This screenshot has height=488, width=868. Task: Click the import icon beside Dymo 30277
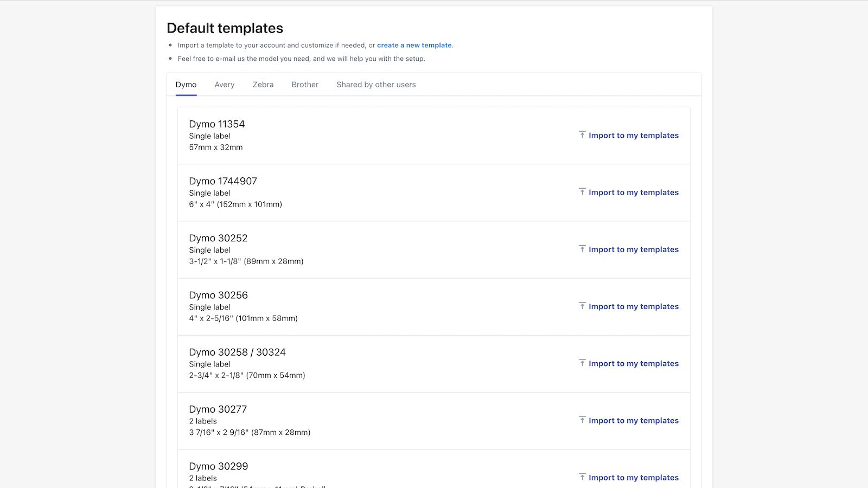pyautogui.click(x=582, y=420)
